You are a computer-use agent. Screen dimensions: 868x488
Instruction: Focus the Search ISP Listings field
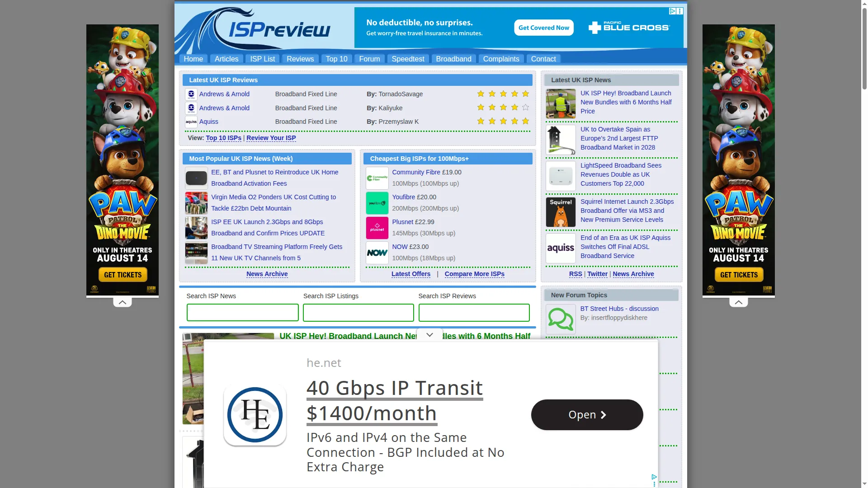coord(359,313)
